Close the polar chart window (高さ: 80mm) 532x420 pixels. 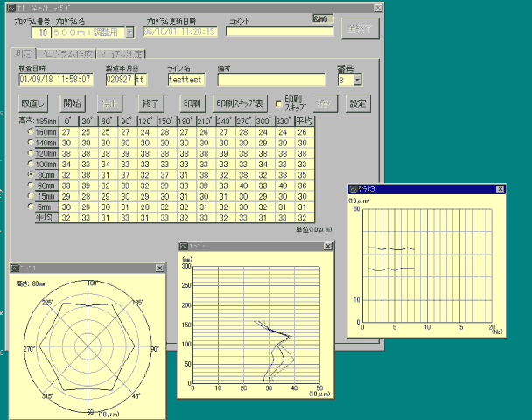point(160,268)
